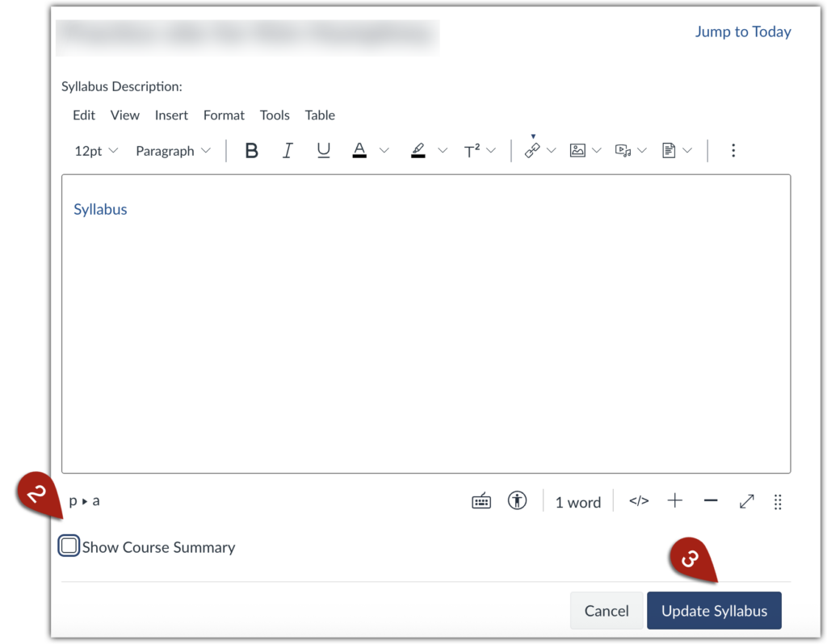Screen dimensions: 827x644
Task: Click the superscript button
Action: pyautogui.click(x=472, y=151)
